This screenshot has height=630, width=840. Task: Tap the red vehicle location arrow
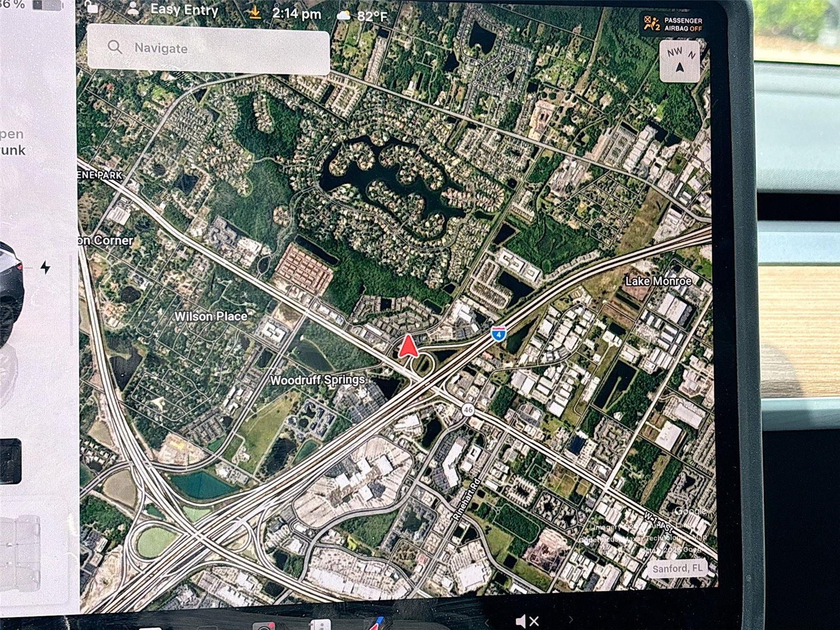click(x=408, y=348)
